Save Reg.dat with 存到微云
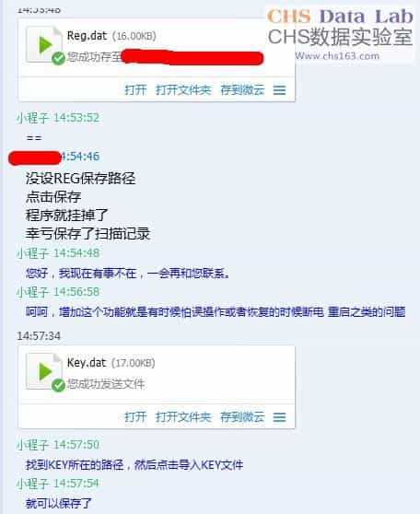The height and width of the screenshot is (514, 420). [242, 90]
